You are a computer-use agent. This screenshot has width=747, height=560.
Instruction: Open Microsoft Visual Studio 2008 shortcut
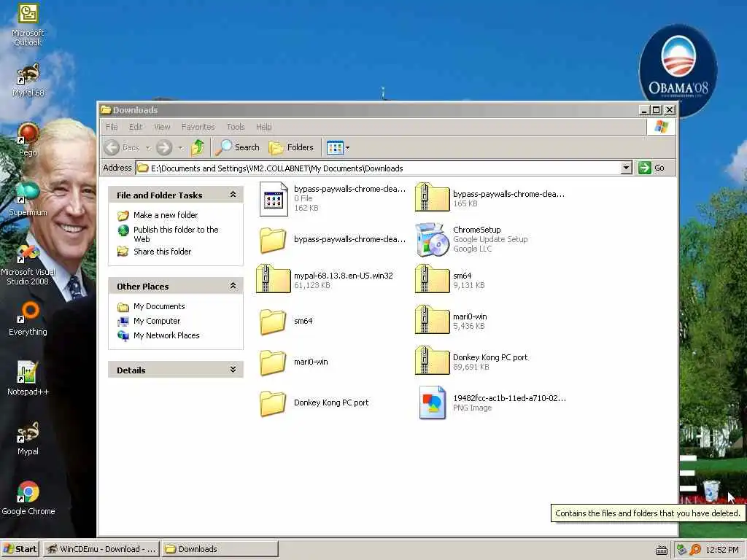pyautogui.click(x=28, y=265)
